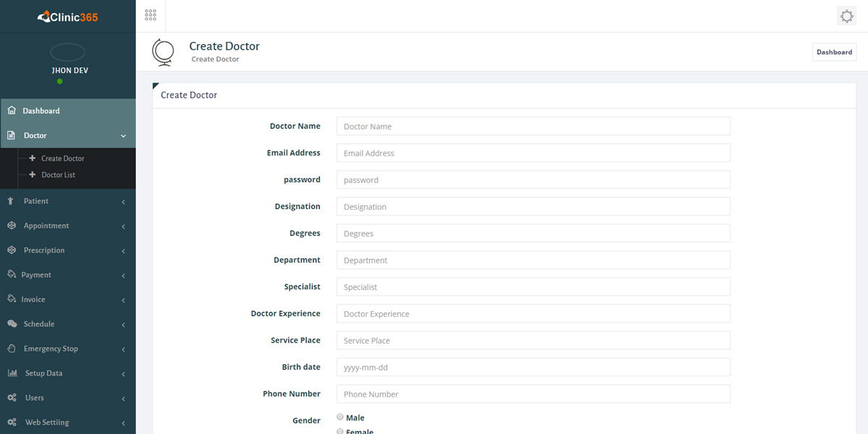Viewport: 868px width, 434px height.
Task: Click the Doctor Name input field
Action: (532, 126)
